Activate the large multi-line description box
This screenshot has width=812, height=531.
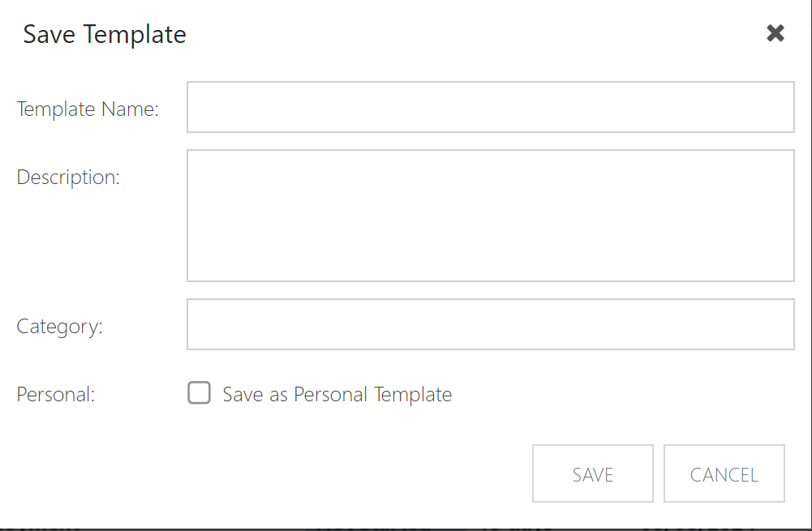pyautogui.click(x=491, y=216)
